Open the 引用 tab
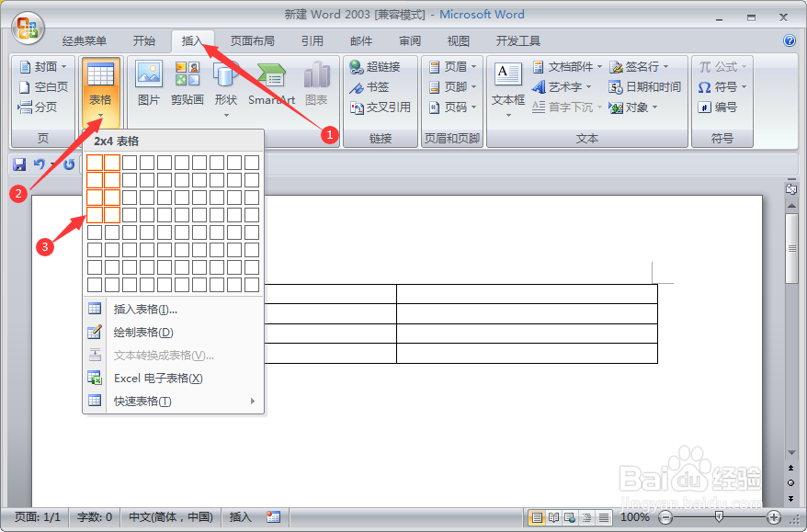Image resolution: width=807 pixels, height=532 pixels. (x=313, y=41)
